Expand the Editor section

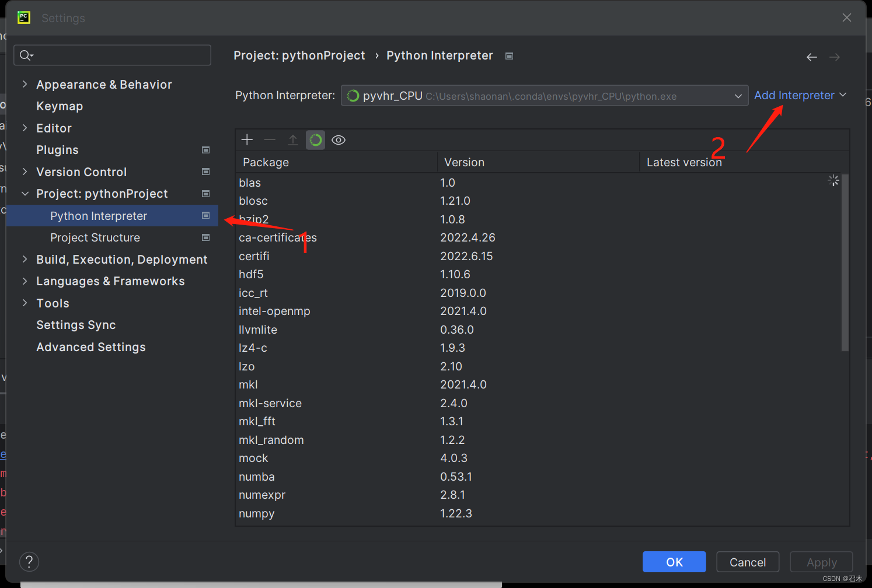(25, 128)
